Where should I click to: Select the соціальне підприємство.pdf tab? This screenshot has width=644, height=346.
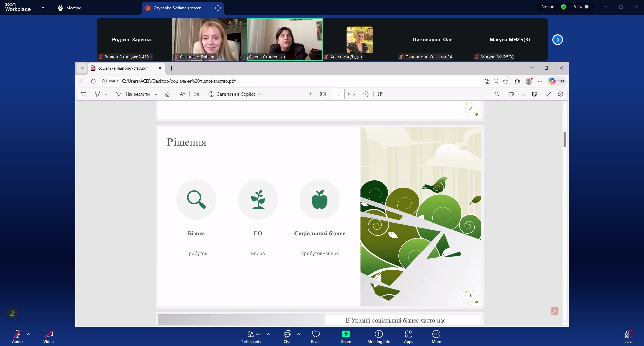click(x=123, y=68)
